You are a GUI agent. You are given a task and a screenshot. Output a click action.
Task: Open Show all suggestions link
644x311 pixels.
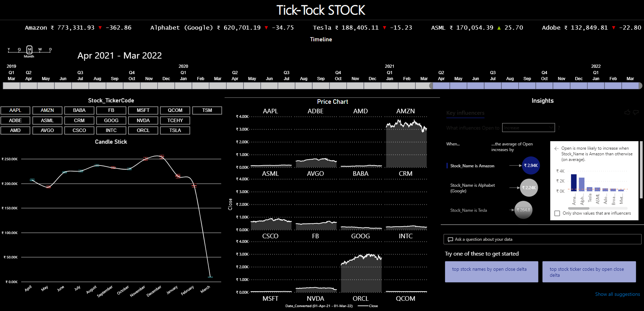tap(617, 294)
